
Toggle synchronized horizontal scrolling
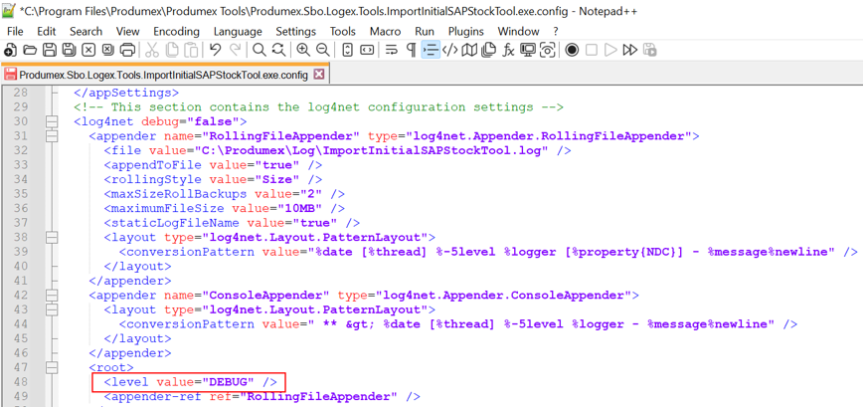[367, 51]
